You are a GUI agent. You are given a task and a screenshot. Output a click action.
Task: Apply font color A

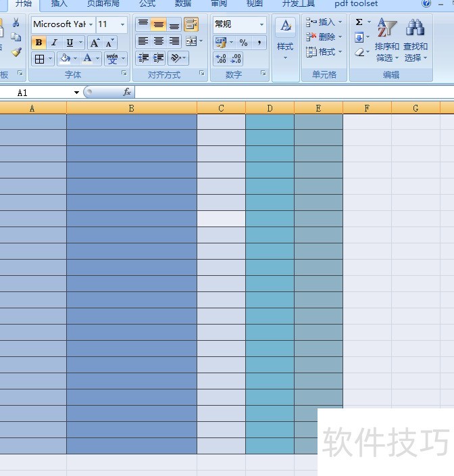pos(87,58)
